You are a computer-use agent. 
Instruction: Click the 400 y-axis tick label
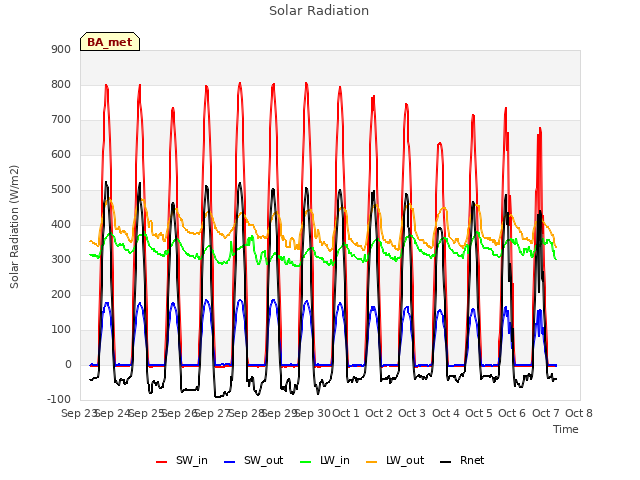61,224
